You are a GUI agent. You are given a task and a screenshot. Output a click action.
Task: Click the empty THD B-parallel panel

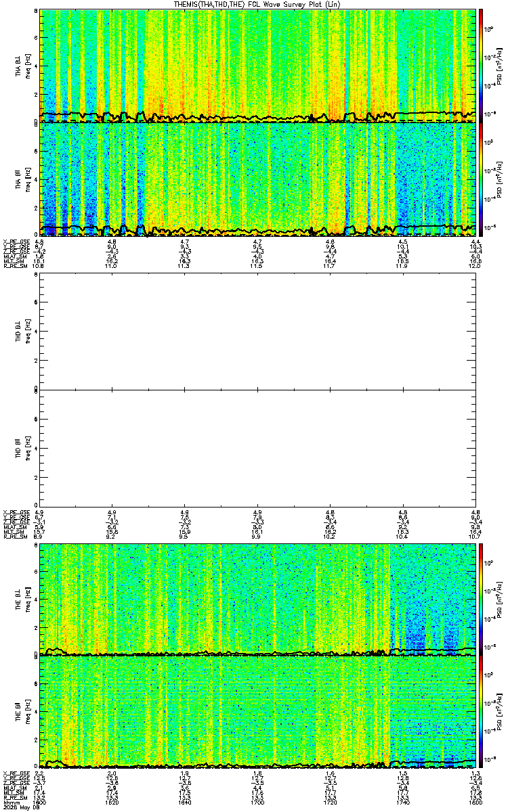(x=258, y=447)
